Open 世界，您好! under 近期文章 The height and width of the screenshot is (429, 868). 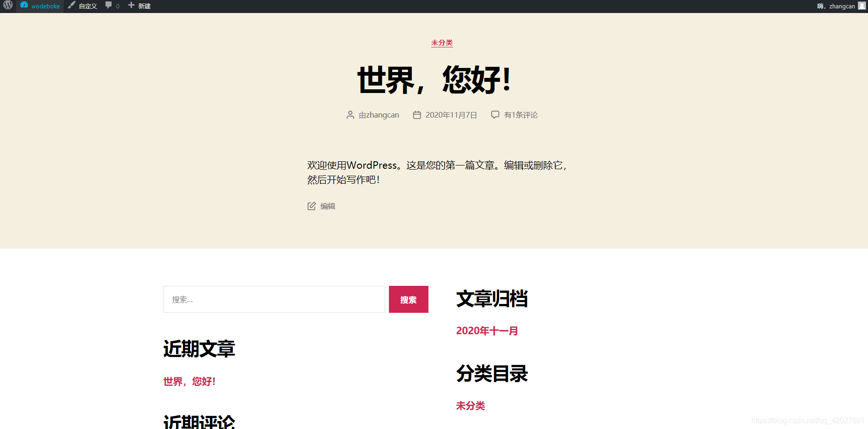pyautogui.click(x=189, y=381)
